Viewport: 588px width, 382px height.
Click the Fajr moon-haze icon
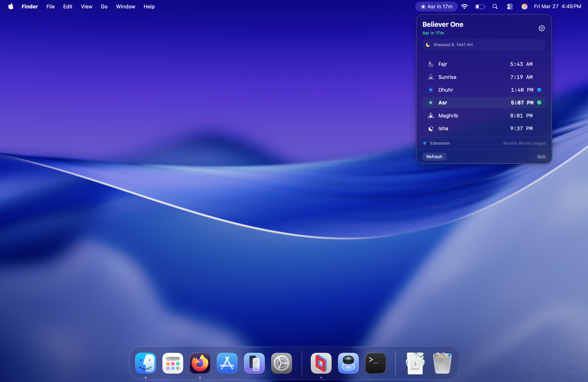click(x=431, y=64)
